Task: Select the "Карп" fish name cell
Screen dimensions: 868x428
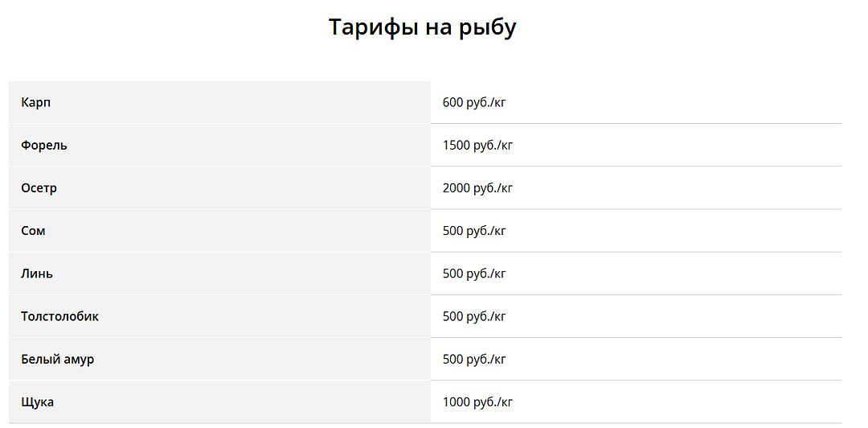Action: click(36, 103)
